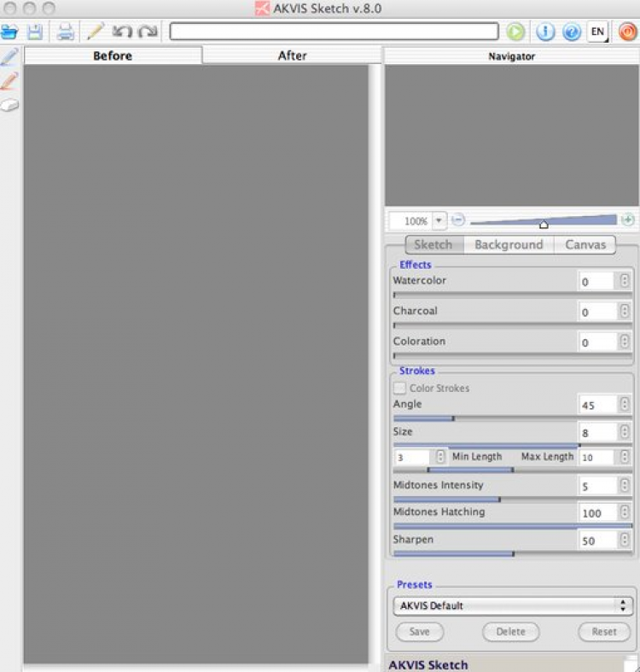Screen dimensions: 640x672
Task: Switch to the After view tab
Action: click(x=292, y=56)
